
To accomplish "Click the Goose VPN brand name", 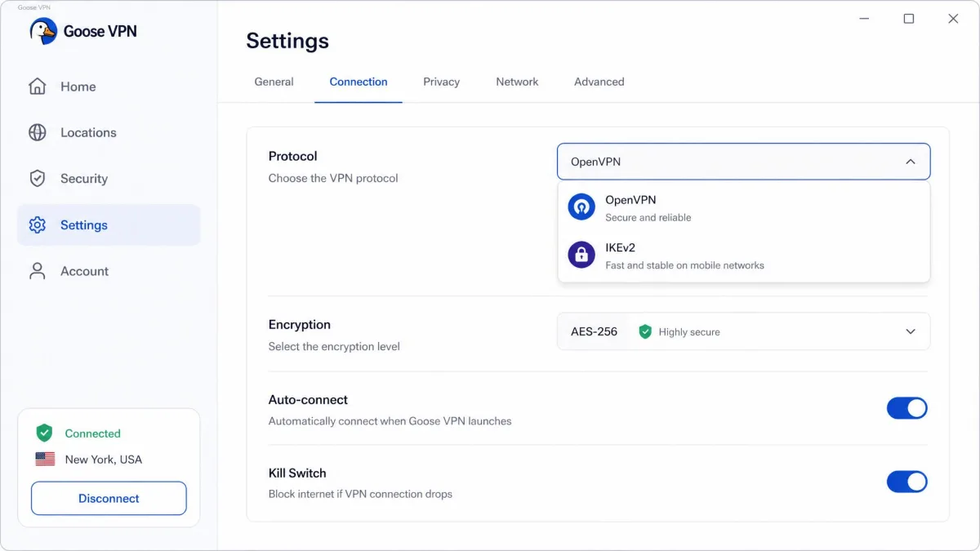I will [100, 32].
